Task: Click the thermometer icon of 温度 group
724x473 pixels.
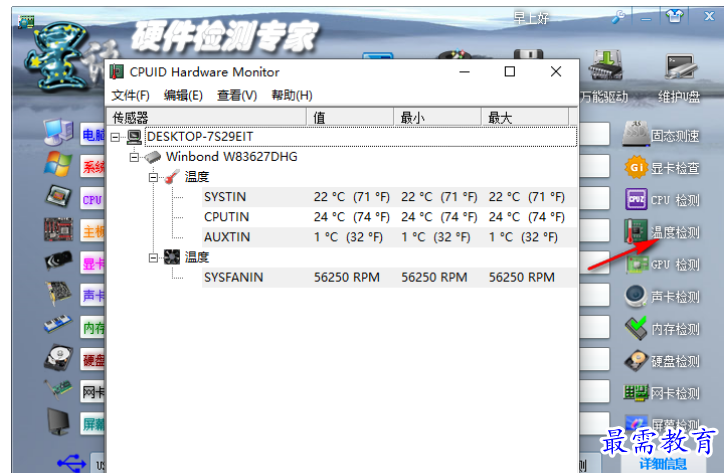Action: (x=172, y=177)
